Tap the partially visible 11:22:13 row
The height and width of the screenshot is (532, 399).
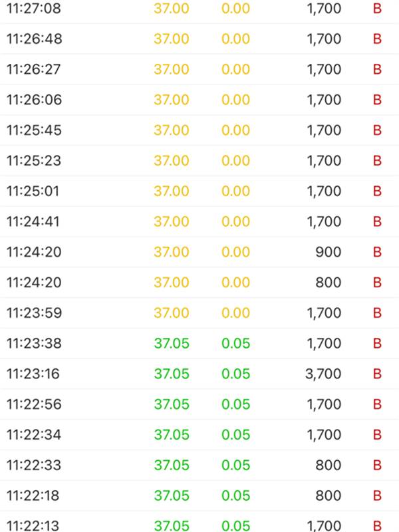(199, 522)
